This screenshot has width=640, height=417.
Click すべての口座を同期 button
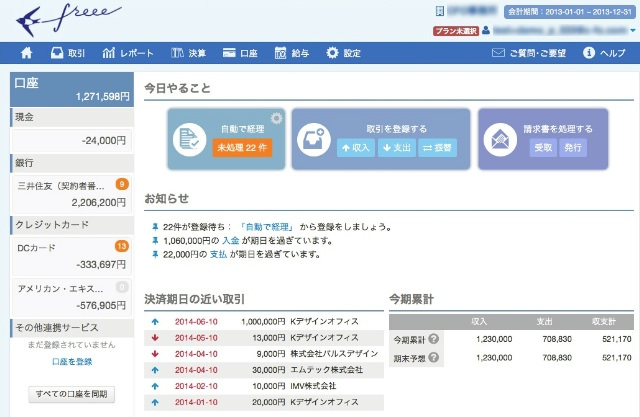[x=71, y=394]
